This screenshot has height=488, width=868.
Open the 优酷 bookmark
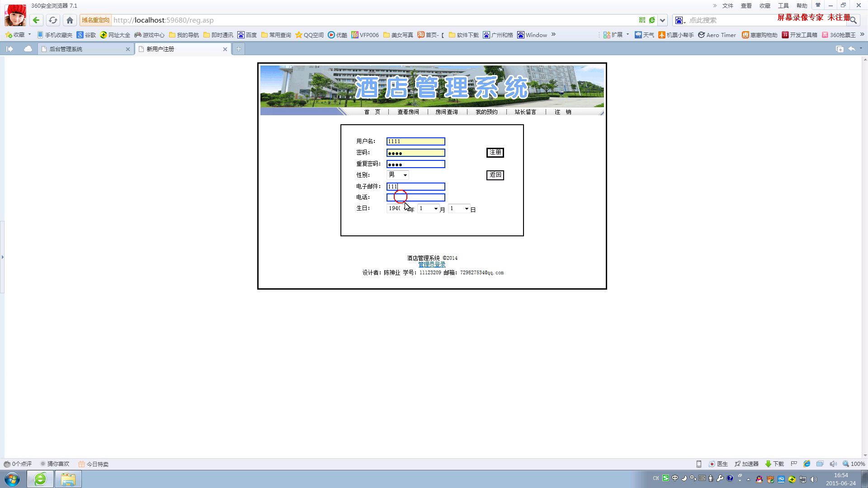(338, 35)
